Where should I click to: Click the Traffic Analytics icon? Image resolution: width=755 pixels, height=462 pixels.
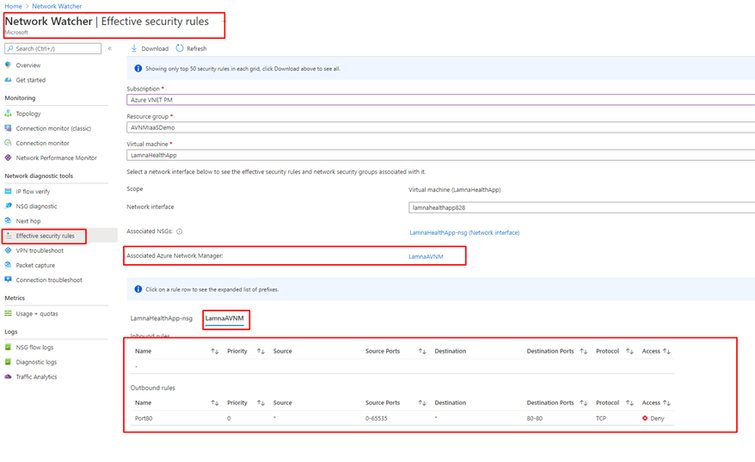[8, 377]
